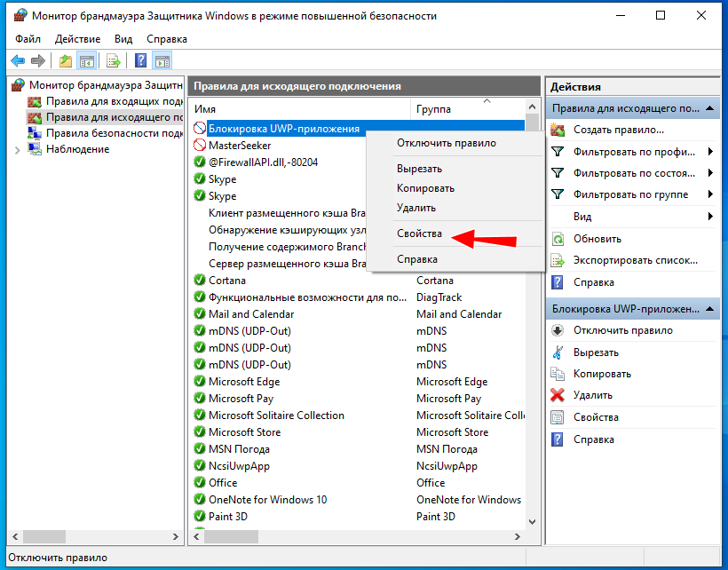
Task: Click the Export list toolbar icon
Action: click(x=114, y=60)
